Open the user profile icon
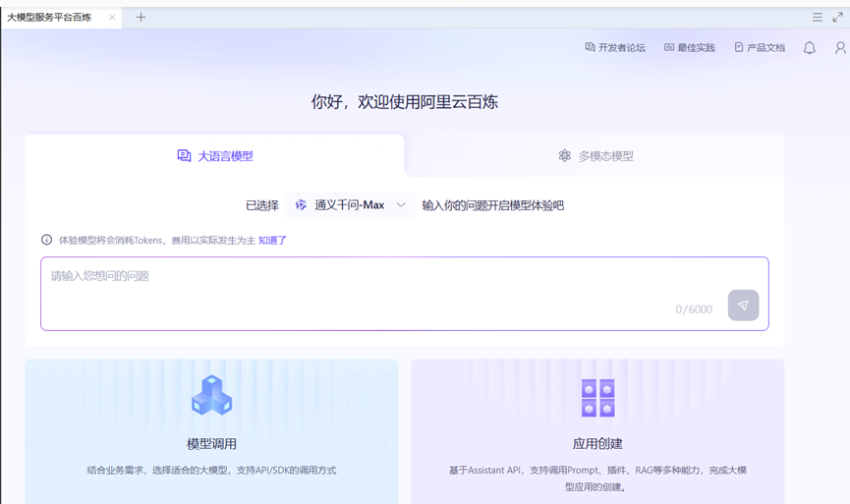This screenshot has width=850, height=504. (x=840, y=48)
